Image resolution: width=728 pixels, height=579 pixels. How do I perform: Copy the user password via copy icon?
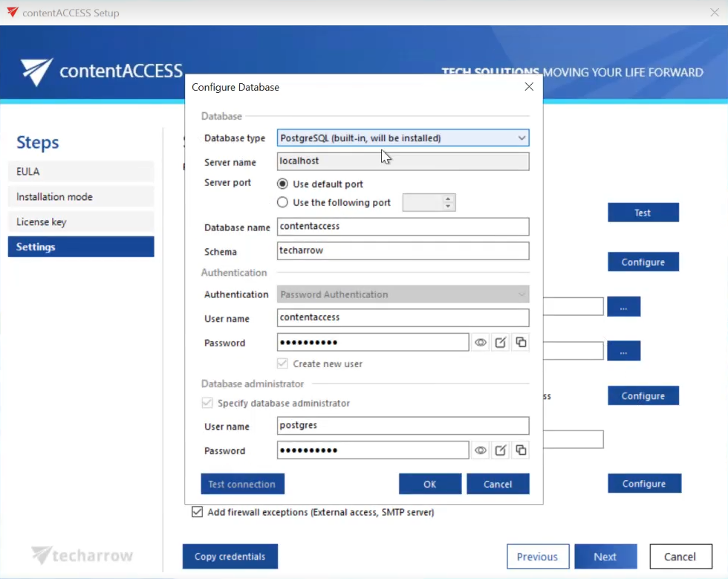click(x=521, y=343)
